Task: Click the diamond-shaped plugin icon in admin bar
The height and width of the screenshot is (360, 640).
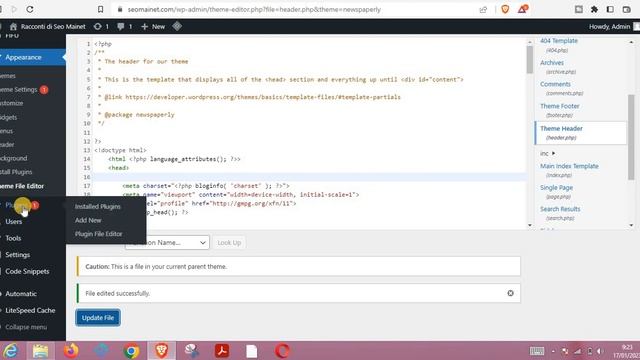Action: point(177,26)
